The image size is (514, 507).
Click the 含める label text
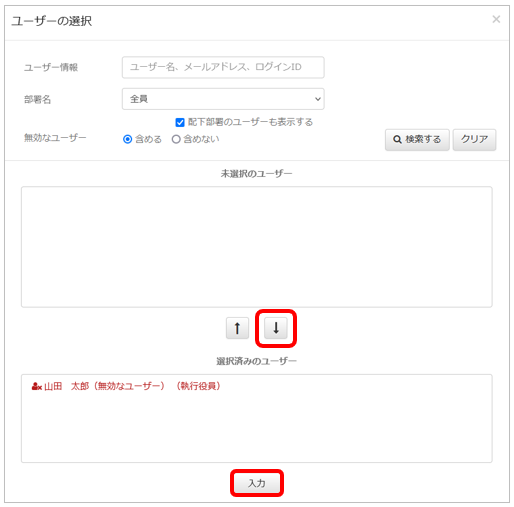(148, 139)
